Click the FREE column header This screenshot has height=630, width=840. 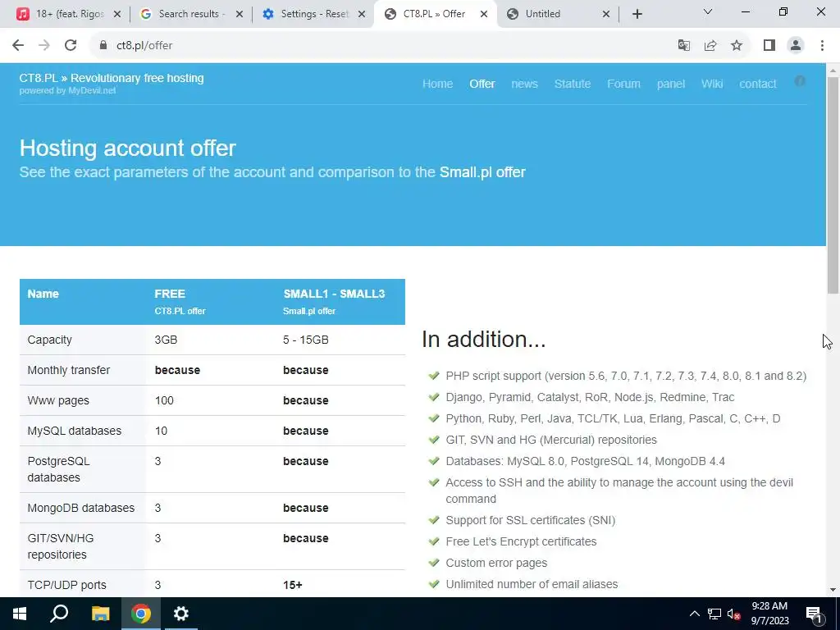pyautogui.click(x=170, y=294)
